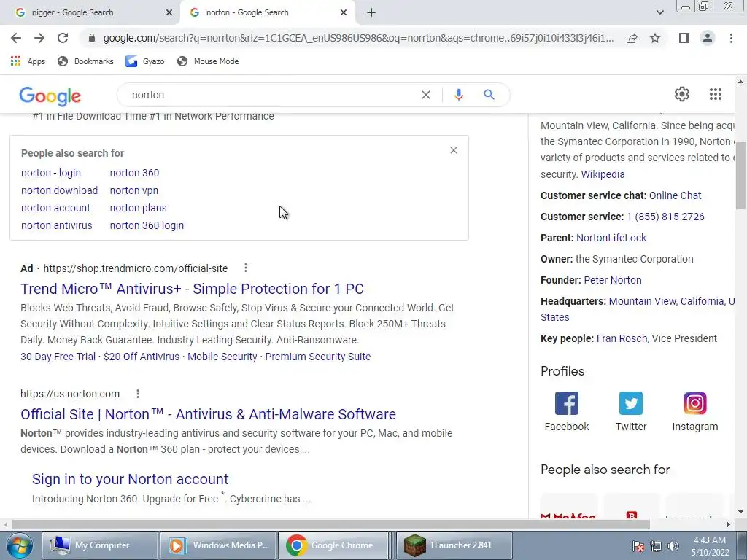Switch to TLauncher 2.841 in the taskbar
747x560 pixels.
pos(454,545)
